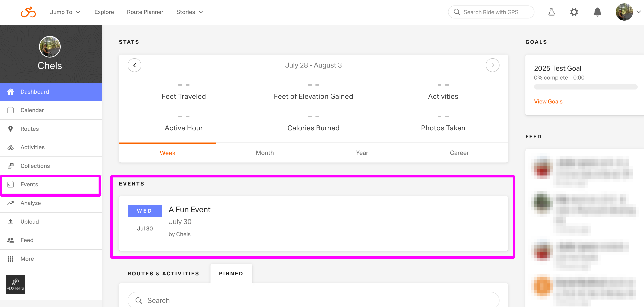This screenshot has width=644, height=307.
Task: Expand the Jump To dropdown
Action: pyautogui.click(x=65, y=12)
